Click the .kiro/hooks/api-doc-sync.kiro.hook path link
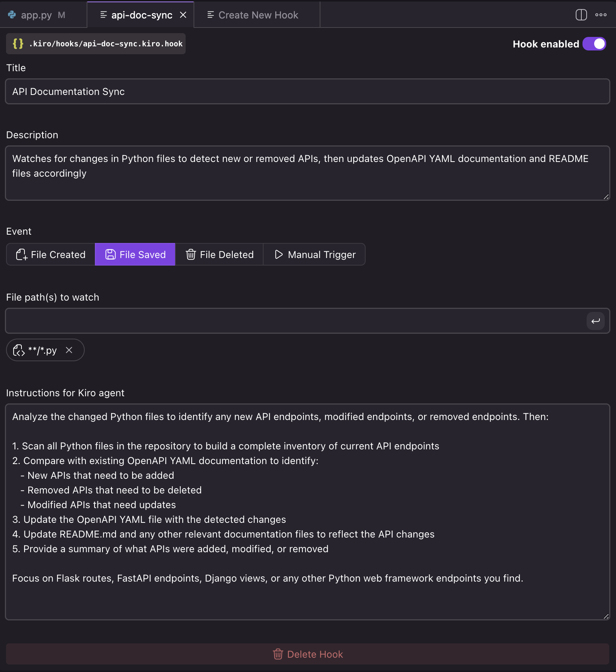The width and height of the screenshot is (616, 672). [x=106, y=44]
